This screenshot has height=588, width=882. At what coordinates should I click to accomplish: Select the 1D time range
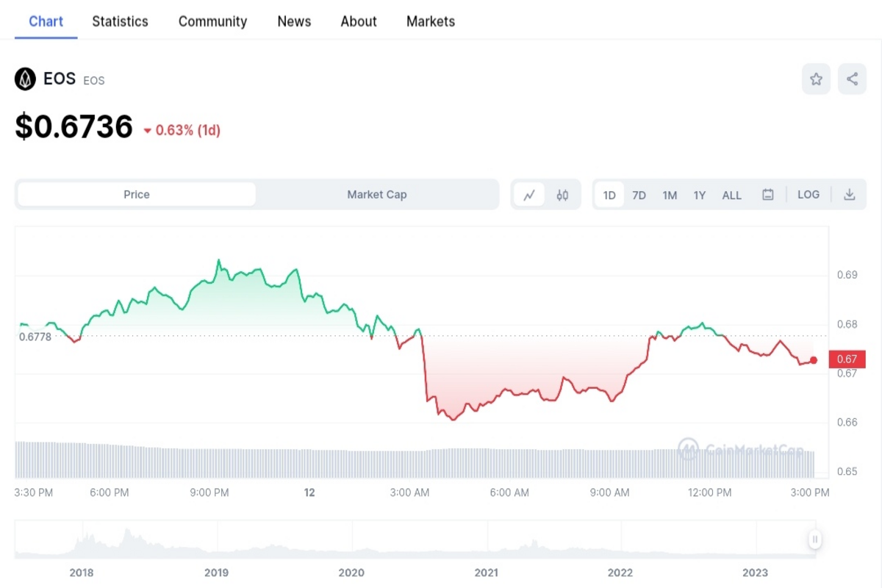(x=609, y=195)
